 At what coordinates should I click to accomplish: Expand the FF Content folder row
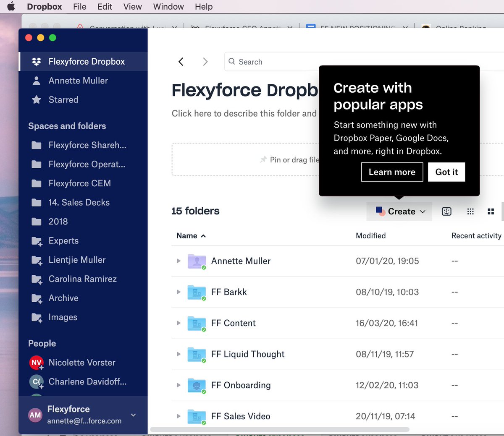(x=178, y=323)
